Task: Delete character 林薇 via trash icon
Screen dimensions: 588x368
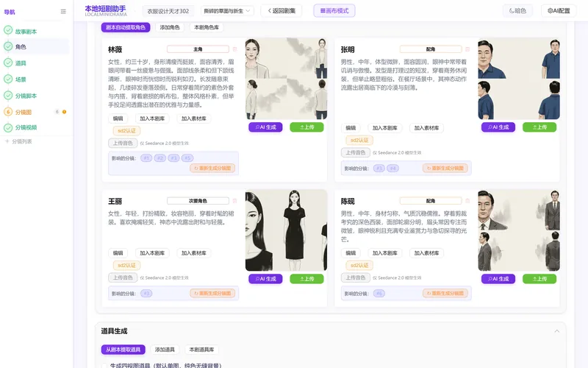Action: point(234,49)
